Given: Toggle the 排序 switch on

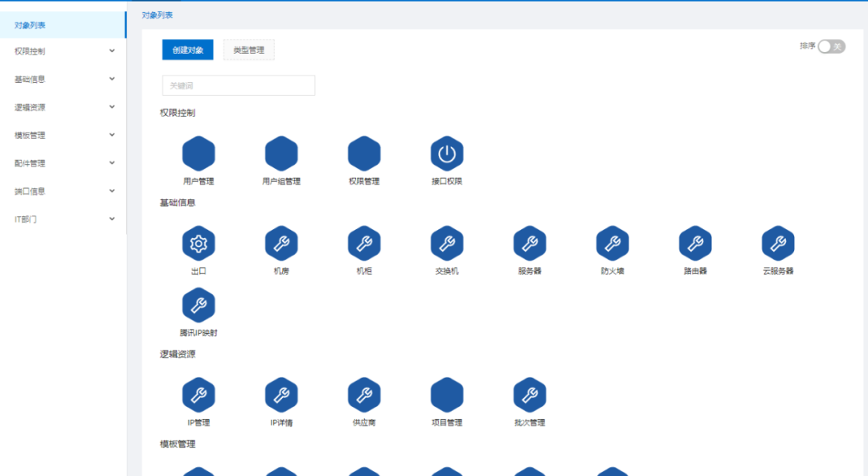Looking at the screenshot, I should 832,47.
